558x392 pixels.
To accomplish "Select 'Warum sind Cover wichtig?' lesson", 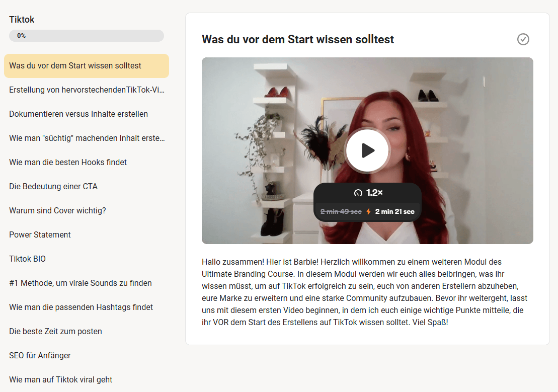I will coord(87,211).
